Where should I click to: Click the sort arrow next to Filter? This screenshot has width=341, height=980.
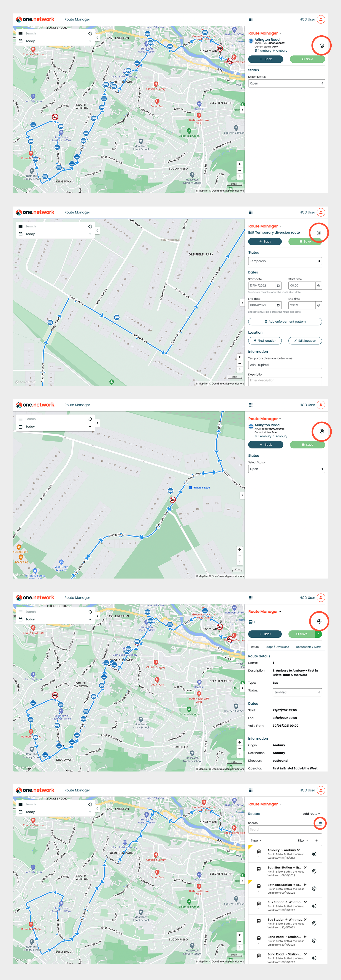(316, 841)
